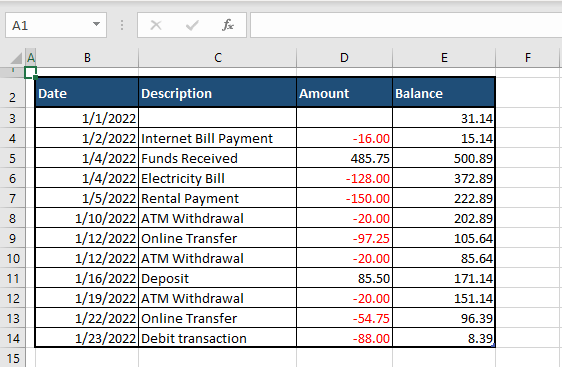Click the formula bar resize dots handle
The height and width of the screenshot is (367, 562).
pyautogui.click(x=122, y=25)
